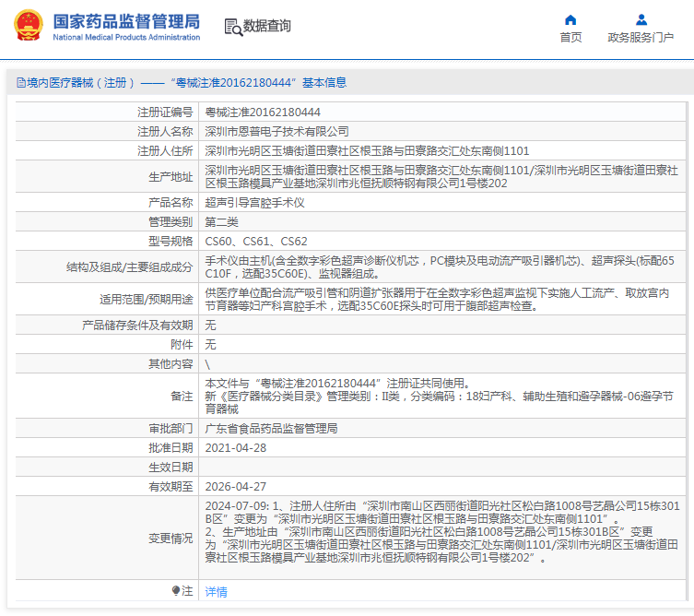
Task: Open the 首页 home icon
Action: tap(570, 20)
